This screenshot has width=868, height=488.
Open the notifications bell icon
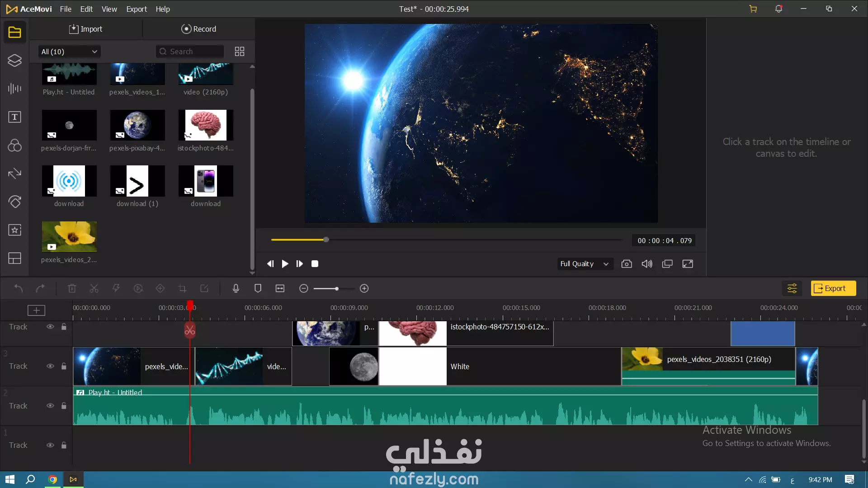[x=778, y=9]
